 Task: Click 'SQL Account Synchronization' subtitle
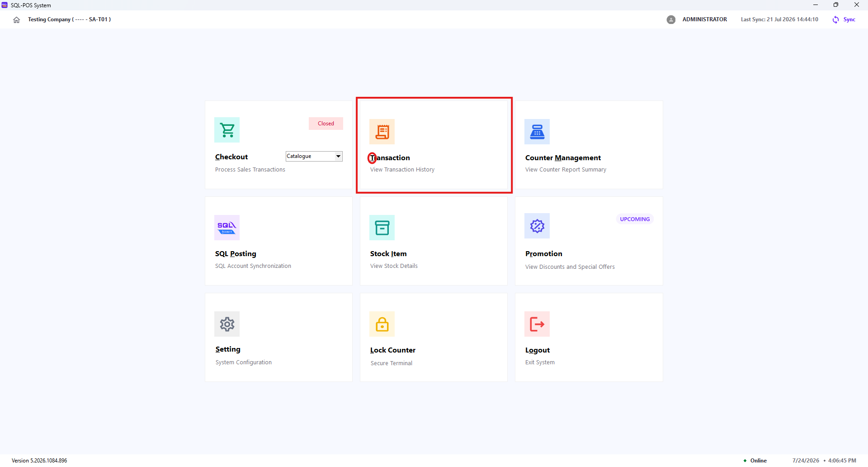(x=253, y=266)
